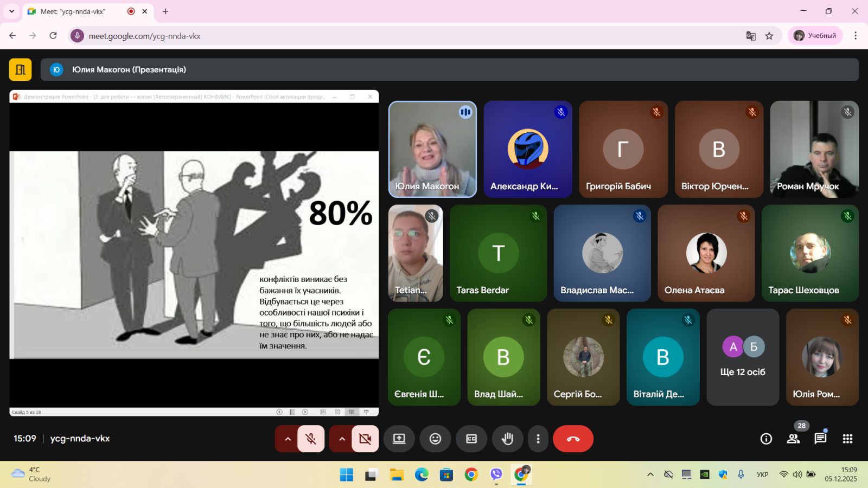Viewport: 868px width, 488px height.
Task: Select the Meet browser tab
Action: tap(81, 11)
